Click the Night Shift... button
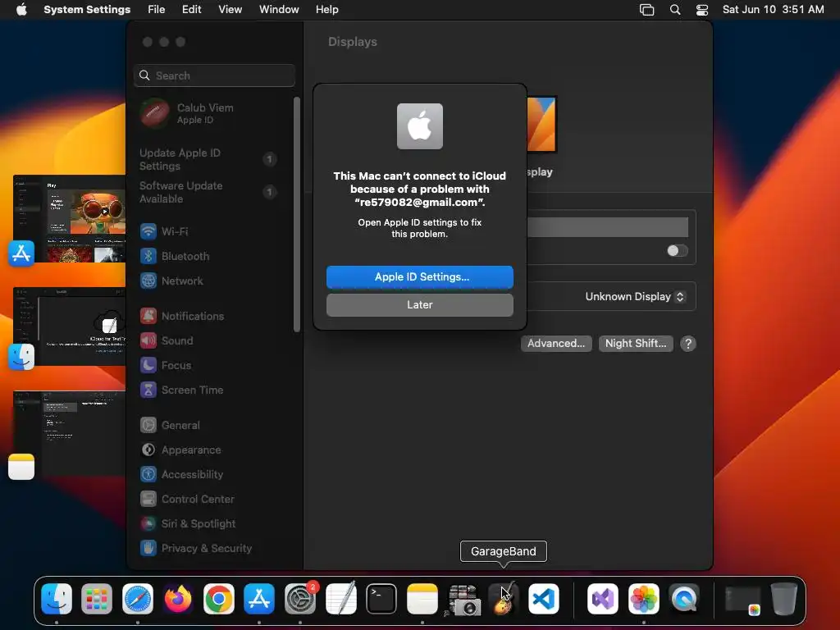Screen dimensions: 840x630 (636, 344)
